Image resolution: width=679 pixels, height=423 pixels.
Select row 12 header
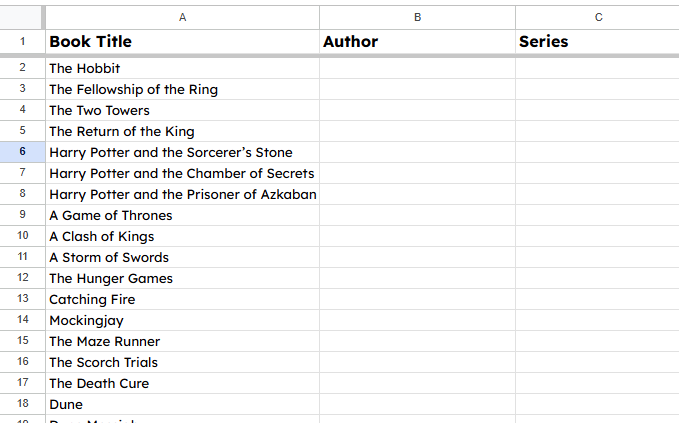pos(22,278)
